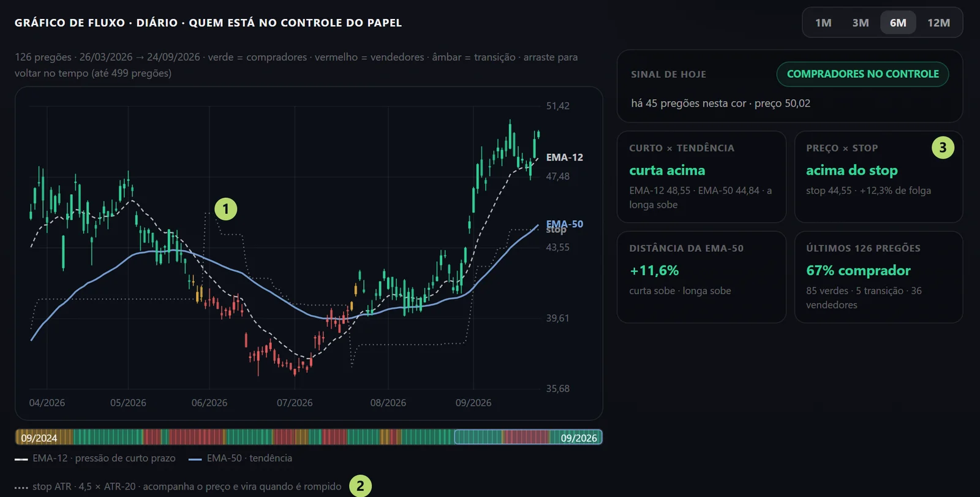Switch to the 3M period tab

pyautogui.click(x=861, y=23)
